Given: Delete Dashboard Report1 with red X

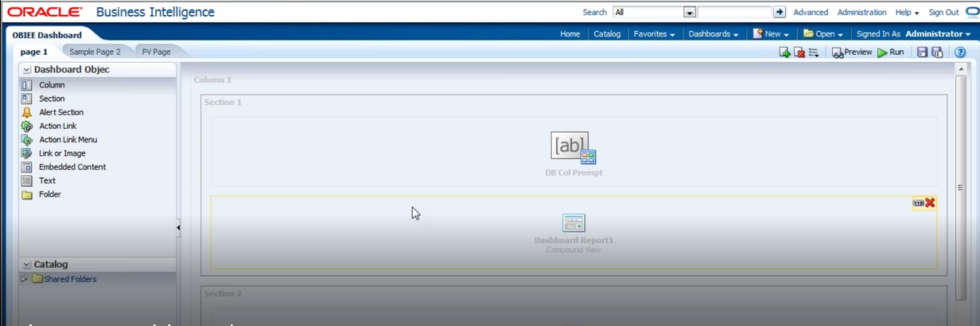Looking at the screenshot, I should pyautogui.click(x=930, y=203).
